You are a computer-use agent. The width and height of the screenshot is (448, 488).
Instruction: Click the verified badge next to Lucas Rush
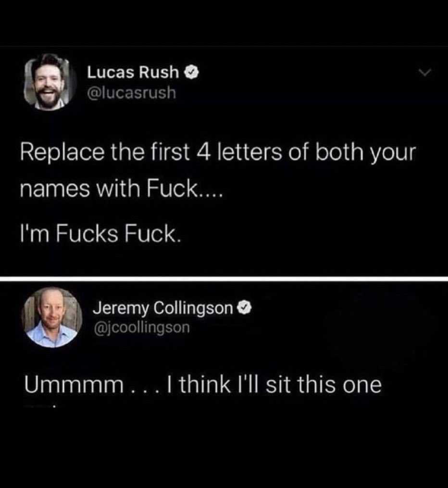[192, 73]
